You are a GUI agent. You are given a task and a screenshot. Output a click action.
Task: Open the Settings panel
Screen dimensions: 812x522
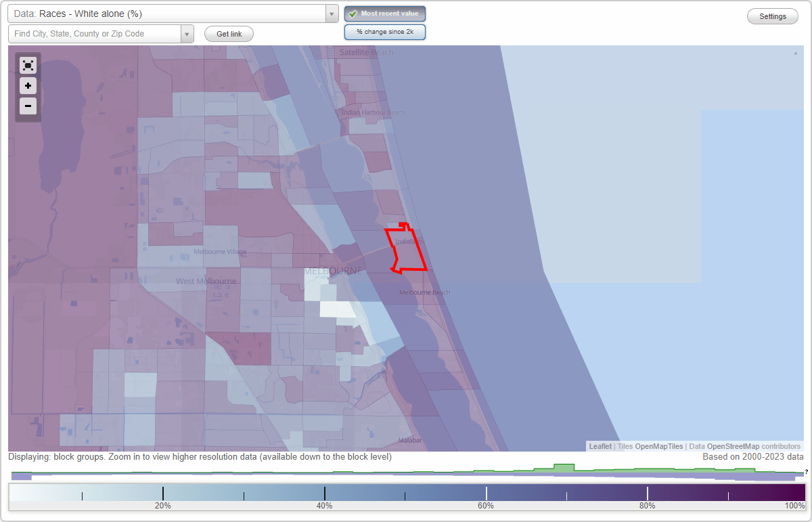click(772, 16)
